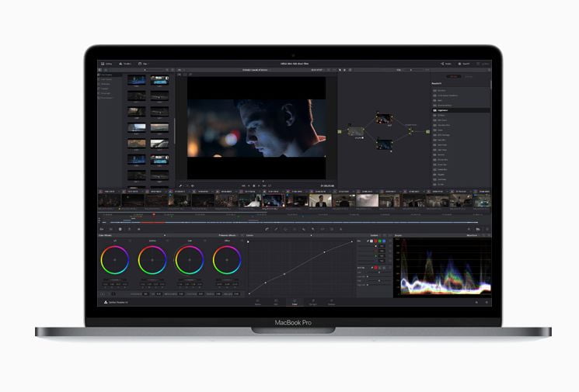Open the Power Window palette
Viewport: 579px width, 392px height.
click(285, 229)
